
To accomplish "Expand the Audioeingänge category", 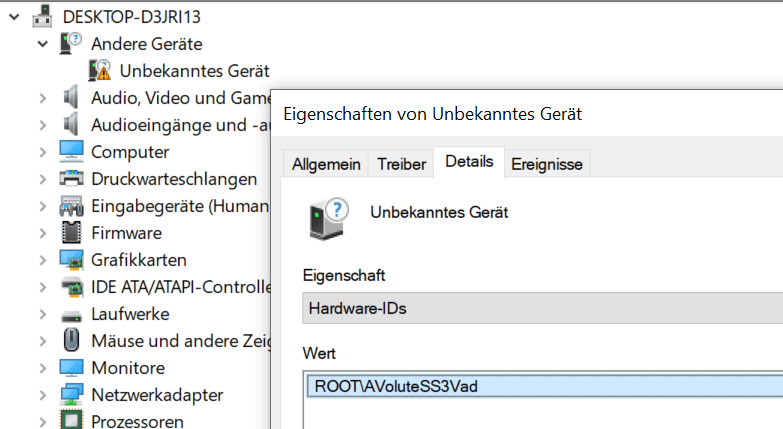I will (x=43, y=125).
